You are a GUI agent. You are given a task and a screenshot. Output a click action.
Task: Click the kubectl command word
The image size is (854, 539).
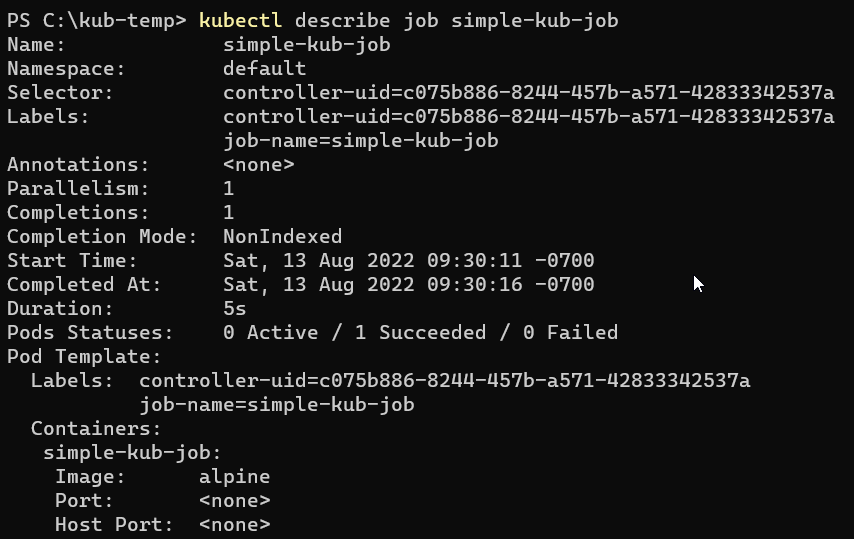[240, 21]
